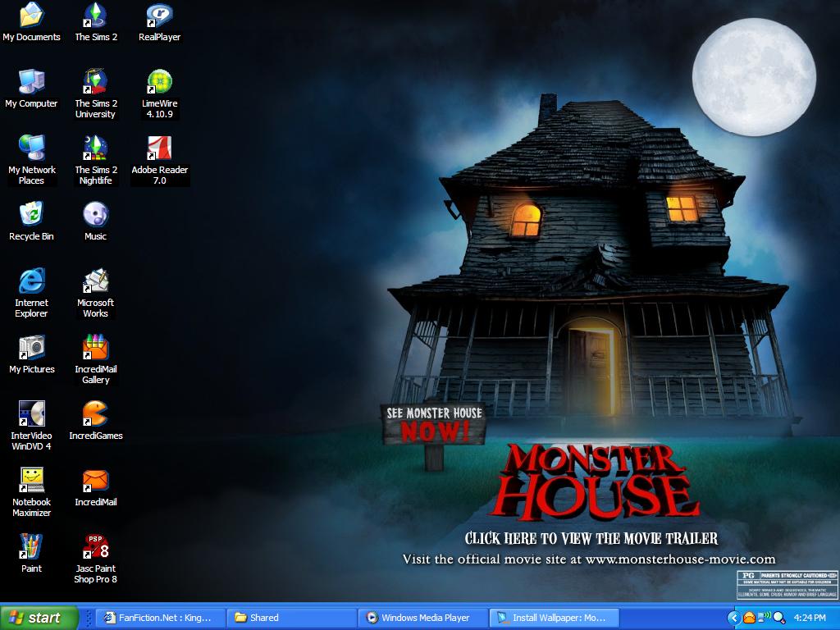Open The Sims 2 desktop shortcut
Screen dimensions: 840x630
pos(95,17)
